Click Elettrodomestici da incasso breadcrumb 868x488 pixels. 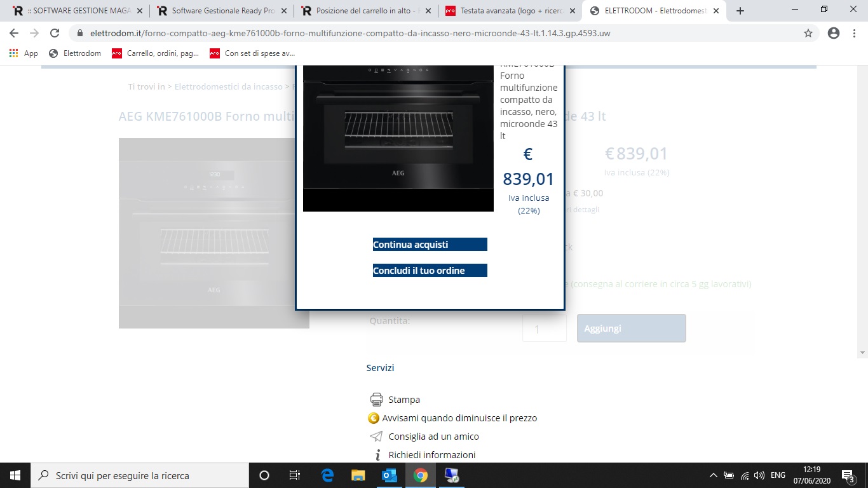228,86
